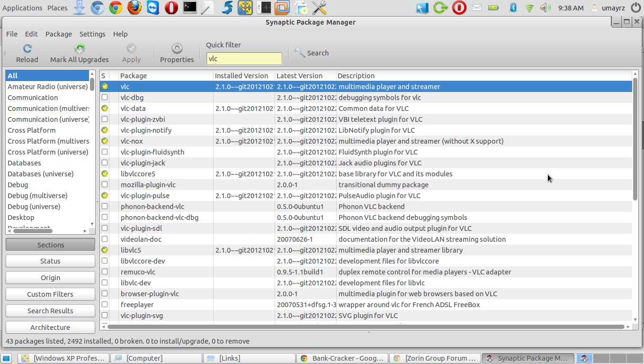The height and width of the screenshot is (364, 644).
Task: Click the installed status box for vlc-nox
Action: pyautogui.click(x=105, y=141)
